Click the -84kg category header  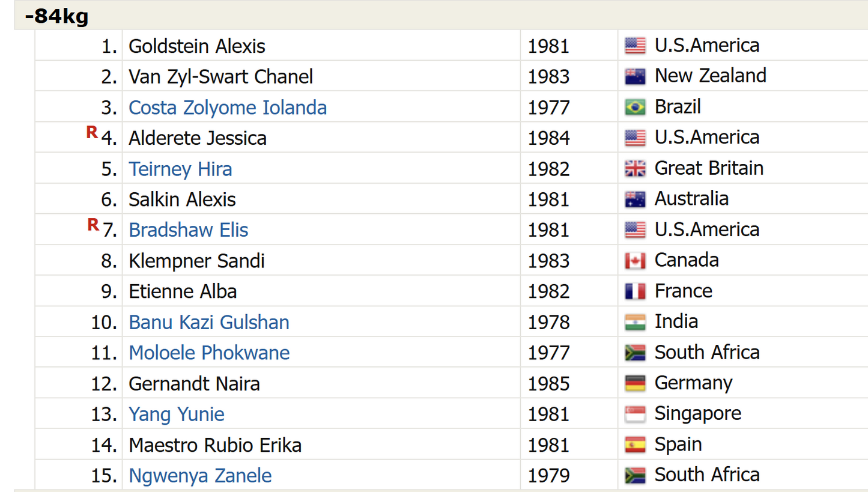pyautogui.click(x=56, y=16)
